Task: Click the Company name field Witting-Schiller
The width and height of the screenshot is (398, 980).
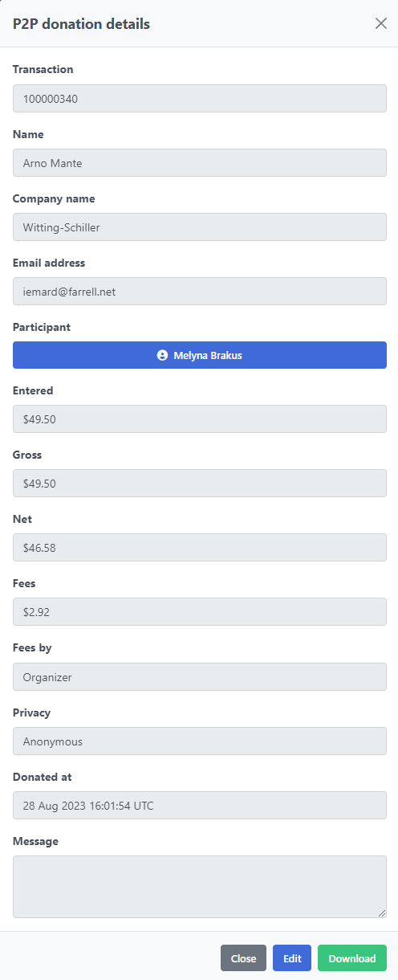Action: pos(200,227)
